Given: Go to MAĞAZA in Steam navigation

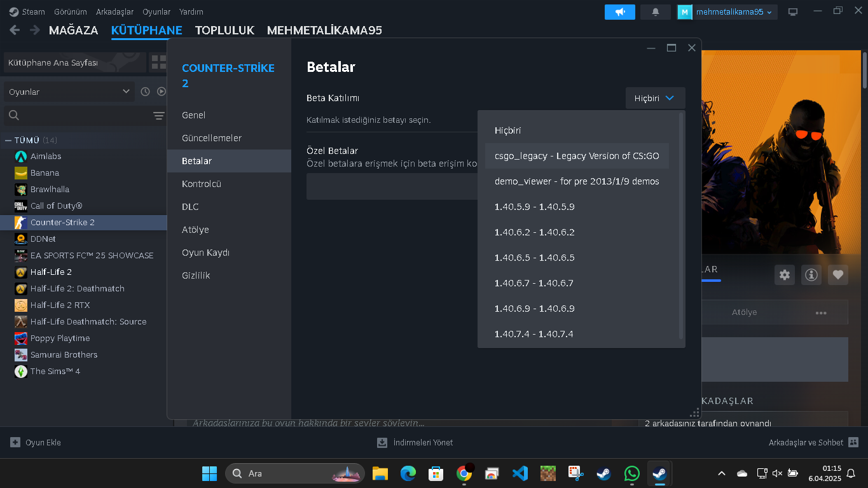Looking at the screenshot, I should coord(74,30).
